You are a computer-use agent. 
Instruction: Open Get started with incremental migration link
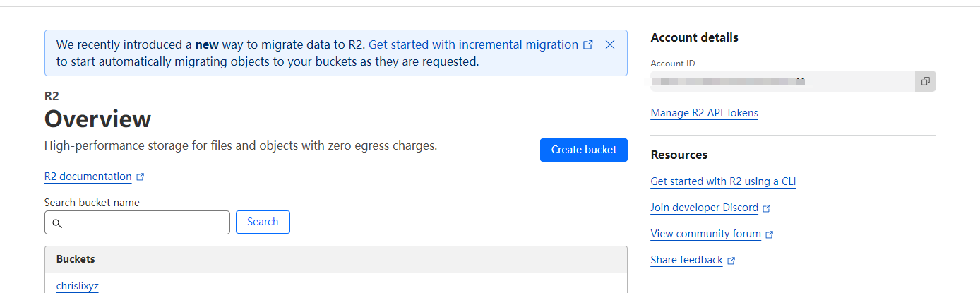coord(473,44)
